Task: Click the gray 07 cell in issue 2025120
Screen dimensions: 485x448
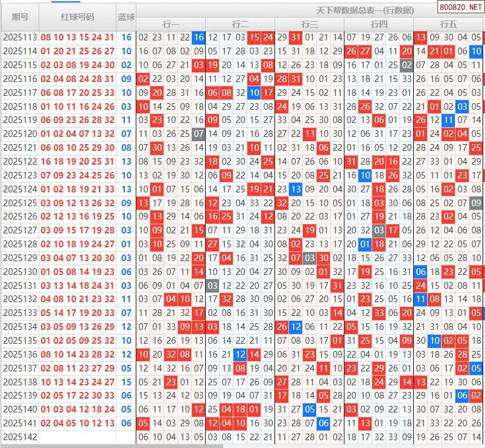Action: tap(198, 134)
